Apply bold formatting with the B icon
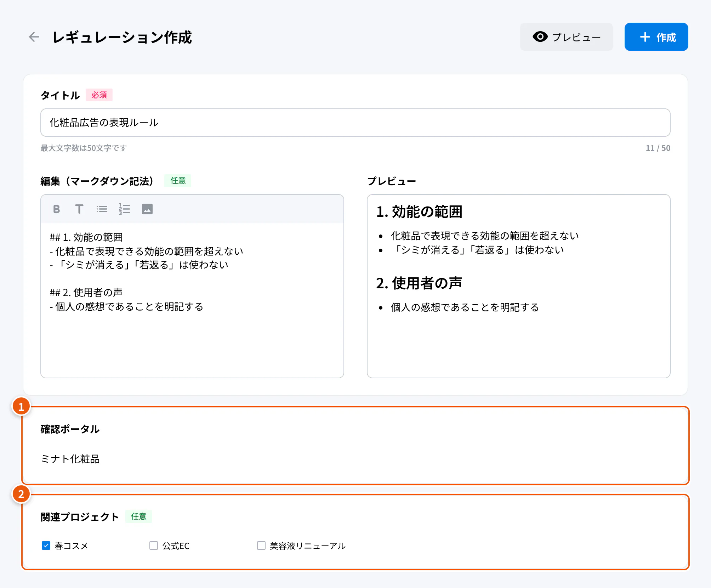The height and width of the screenshot is (588, 711). point(56,209)
